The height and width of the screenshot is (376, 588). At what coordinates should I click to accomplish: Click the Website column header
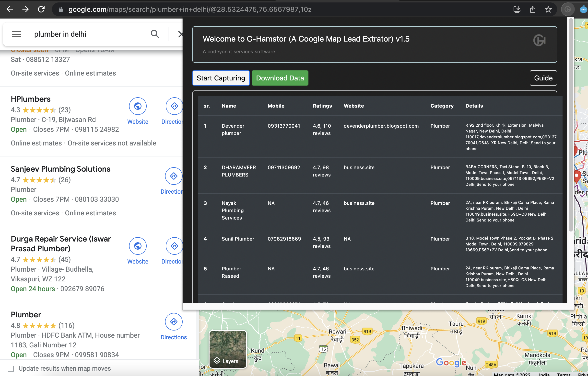(354, 106)
